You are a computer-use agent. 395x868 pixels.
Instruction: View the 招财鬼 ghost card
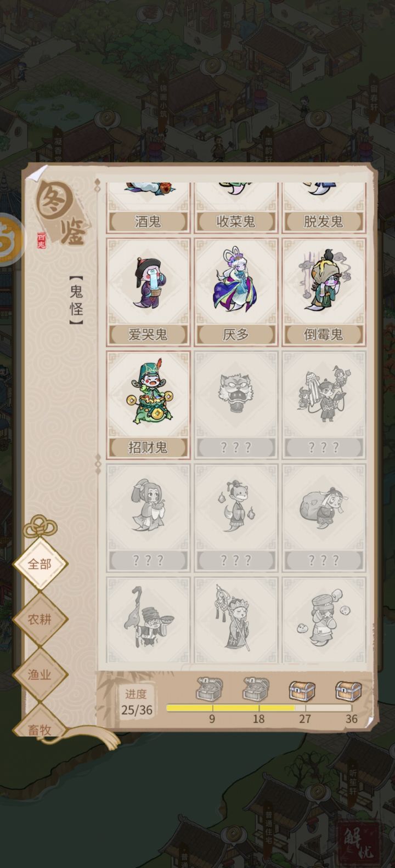(x=148, y=405)
